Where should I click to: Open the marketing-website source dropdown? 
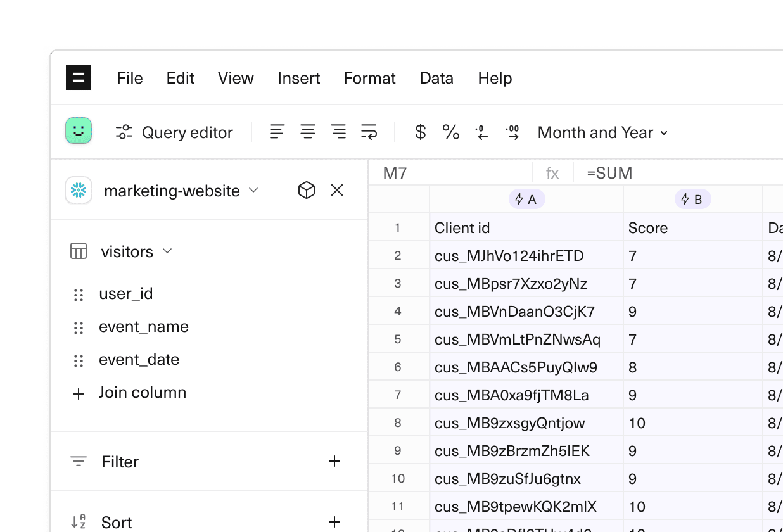point(253,190)
